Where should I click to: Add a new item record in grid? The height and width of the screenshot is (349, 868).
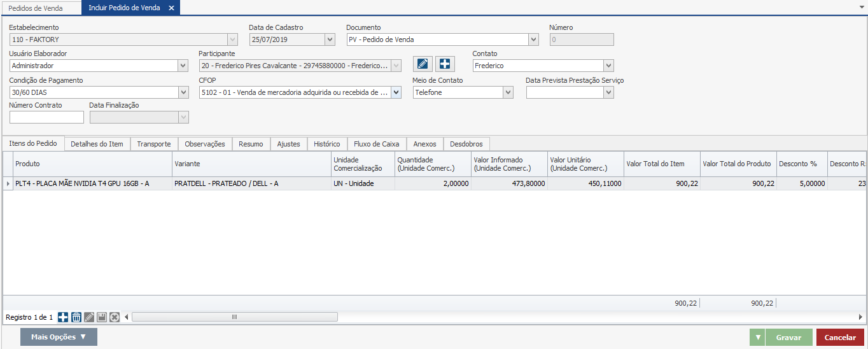point(63,317)
